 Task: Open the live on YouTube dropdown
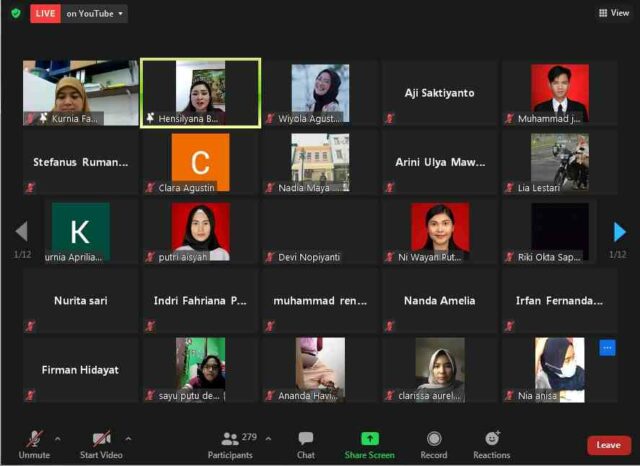(96, 14)
